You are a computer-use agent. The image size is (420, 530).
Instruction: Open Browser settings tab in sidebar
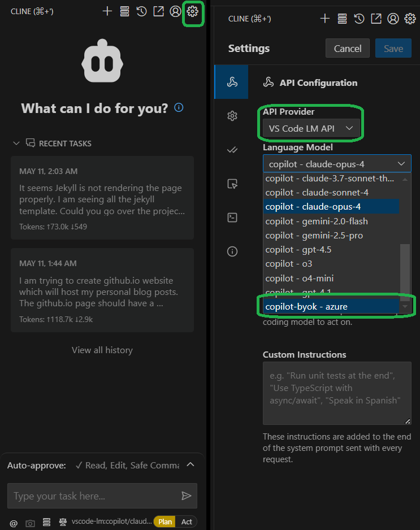[x=232, y=184]
